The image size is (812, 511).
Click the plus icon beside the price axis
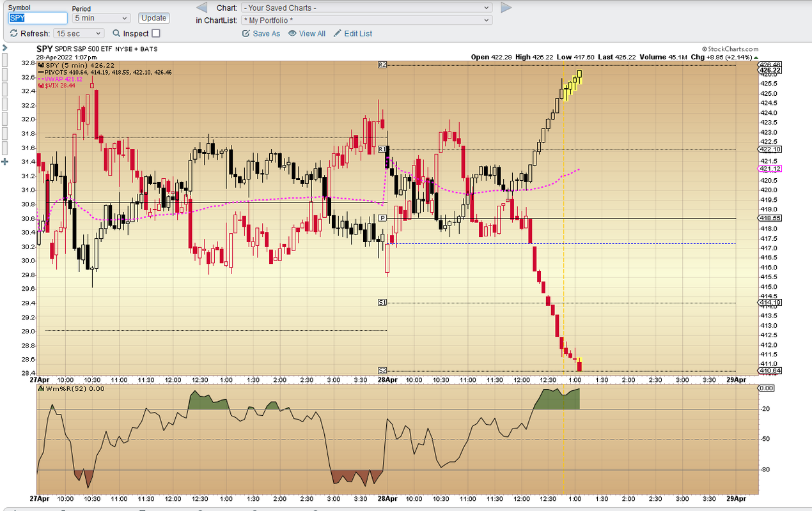pos(5,162)
